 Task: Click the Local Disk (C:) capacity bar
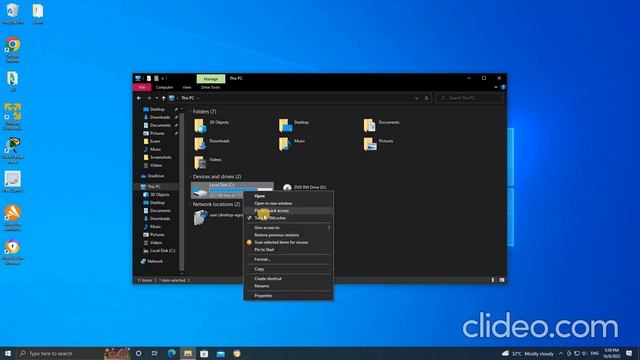241,190
